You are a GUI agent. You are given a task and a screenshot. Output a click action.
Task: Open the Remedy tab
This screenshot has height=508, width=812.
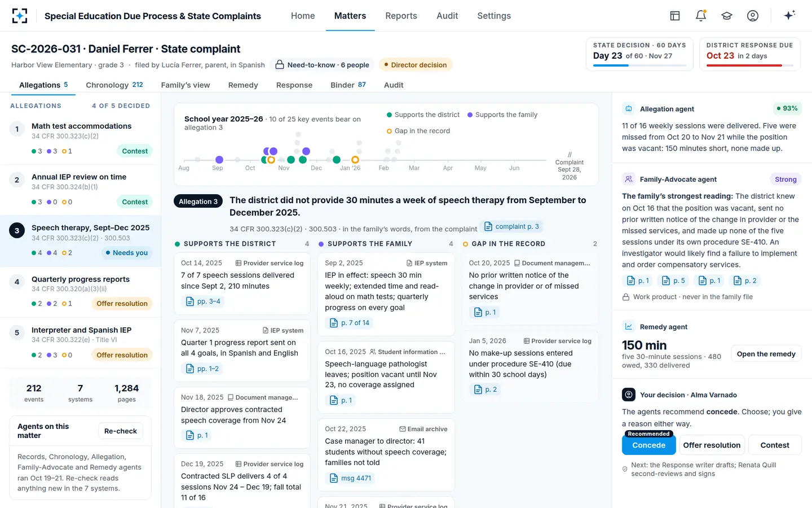click(x=243, y=85)
